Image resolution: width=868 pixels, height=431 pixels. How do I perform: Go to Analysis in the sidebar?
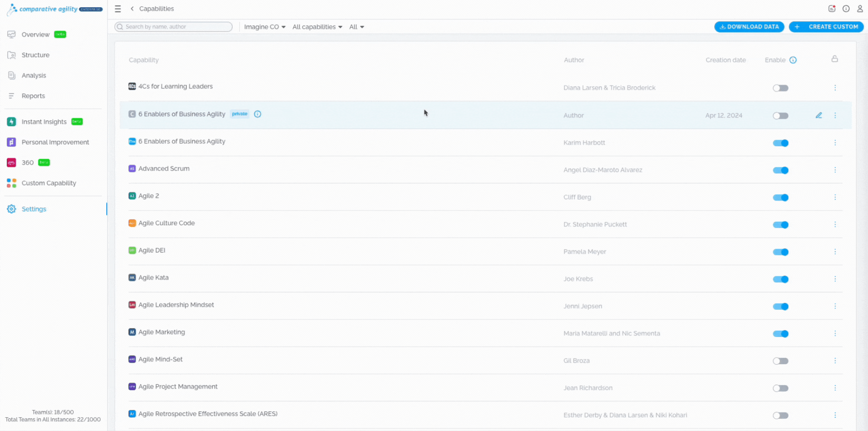[x=34, y=75]
